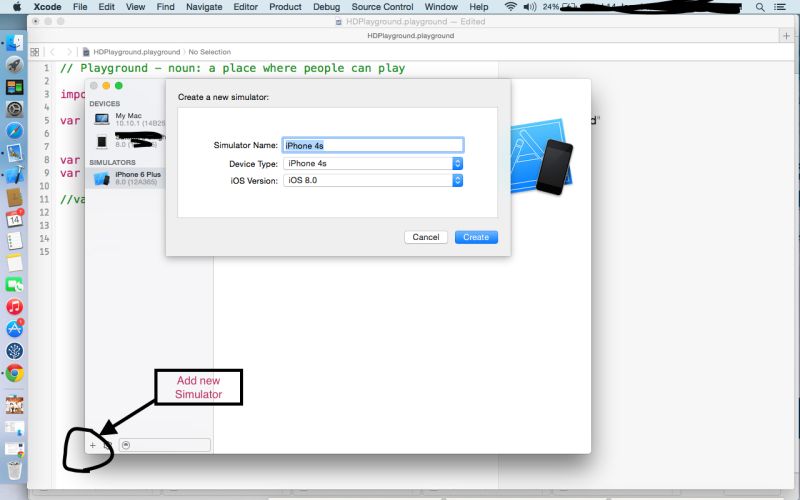Click the Wi-Fi status icon
The height and width of the screenshot is (500, 800).
pyautogui.click(x=510, y=7)
